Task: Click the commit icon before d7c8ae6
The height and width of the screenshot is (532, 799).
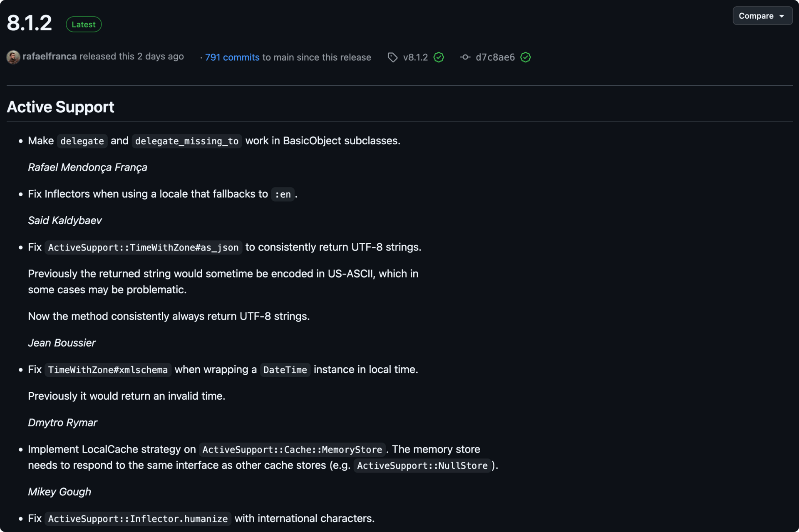Action: click(x=465, y=57)
